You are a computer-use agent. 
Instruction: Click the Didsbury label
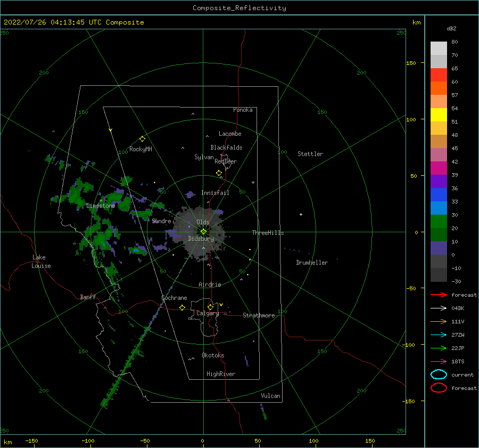(201, 239)
